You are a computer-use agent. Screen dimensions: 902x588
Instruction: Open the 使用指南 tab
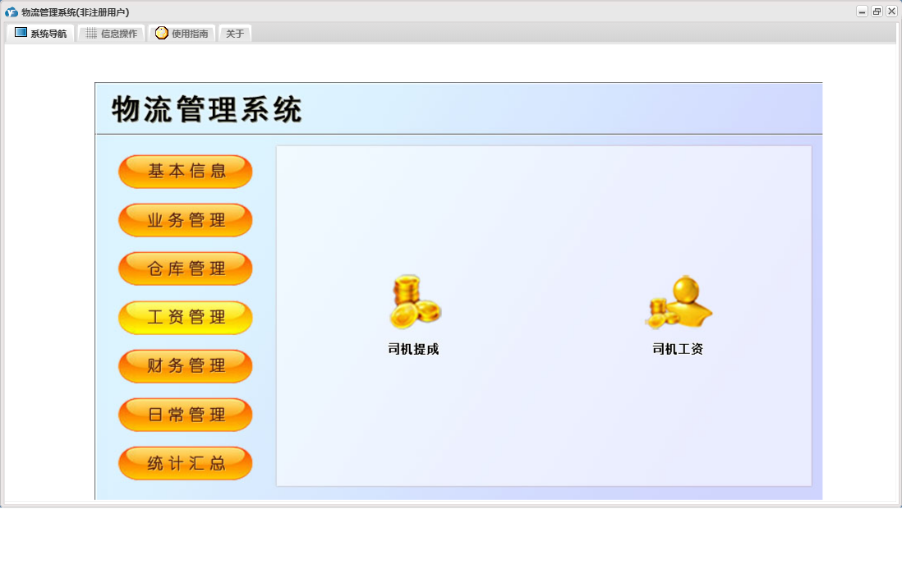point(182,34)
